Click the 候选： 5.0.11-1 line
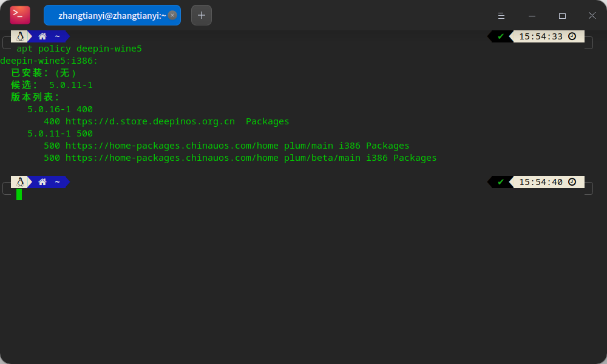Viewport: 607px width, 364px height. click(52, 85)
